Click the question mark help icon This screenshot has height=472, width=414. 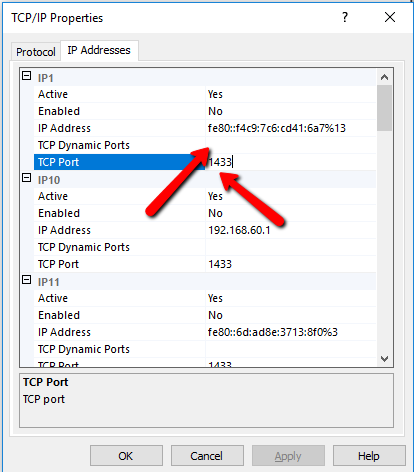click(345, 17)
